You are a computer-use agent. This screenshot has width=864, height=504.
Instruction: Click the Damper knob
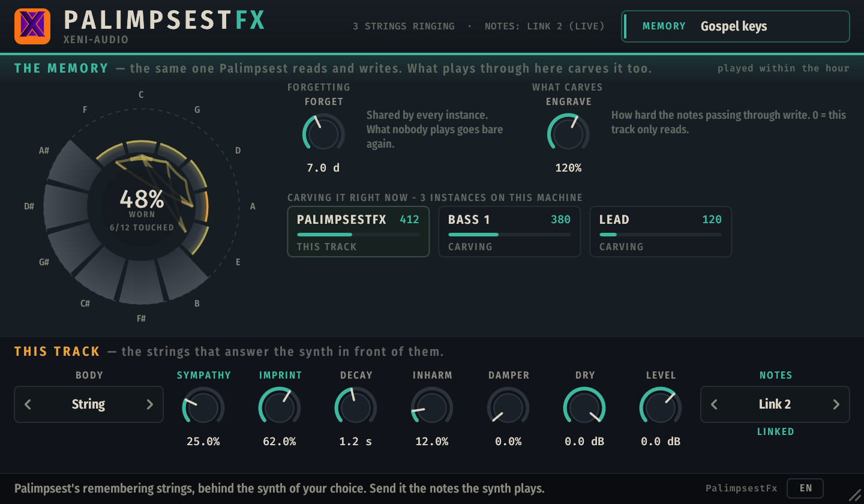click(508, 408)
